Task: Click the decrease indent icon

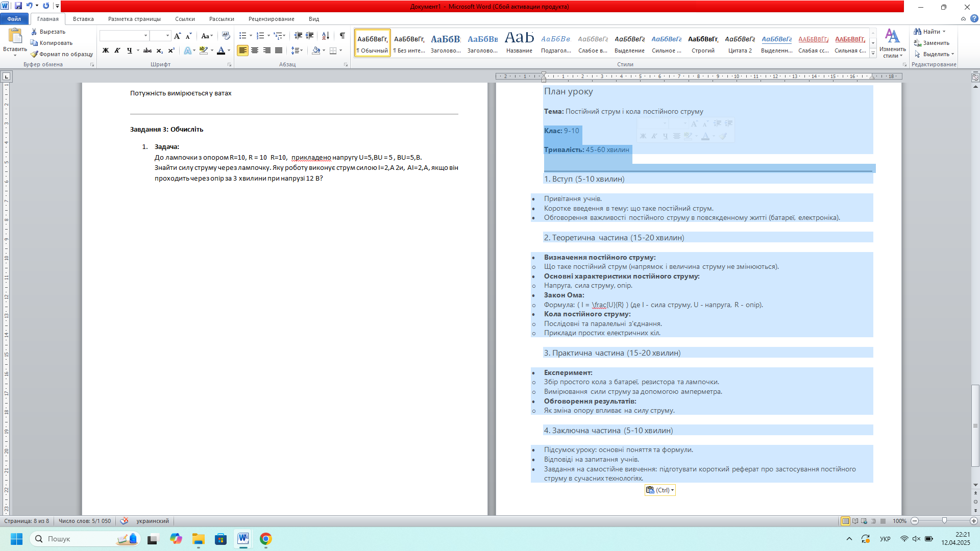Action: pos(298,36)
